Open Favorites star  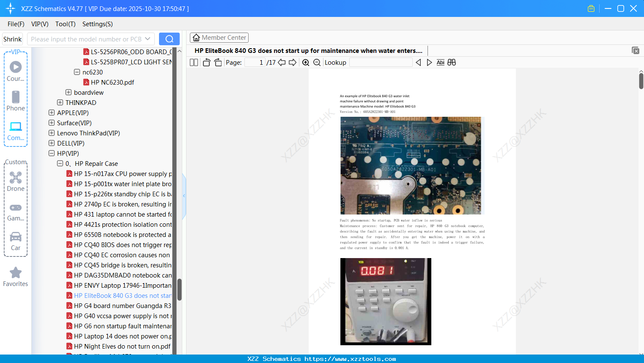16,277
